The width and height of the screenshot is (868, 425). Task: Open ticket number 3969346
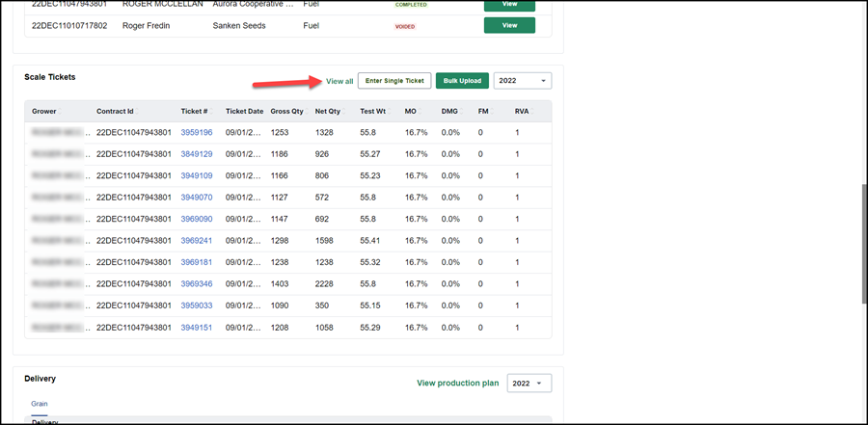click(x=197, y=284)
